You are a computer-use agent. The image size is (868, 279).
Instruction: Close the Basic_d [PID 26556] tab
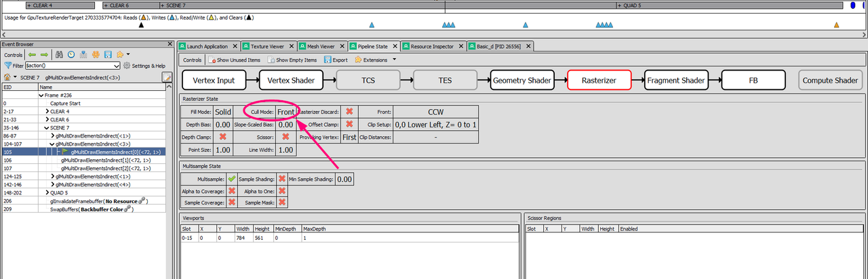[528, 47]
